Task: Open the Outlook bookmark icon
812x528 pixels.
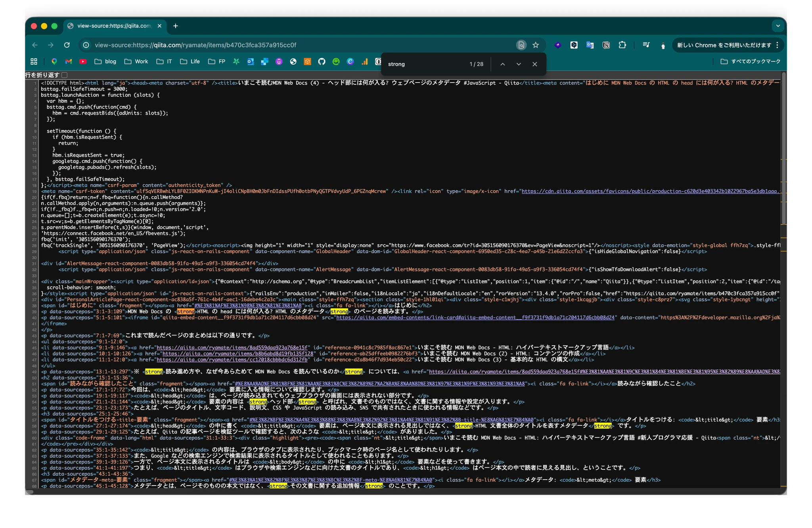Action: (250, 61)
